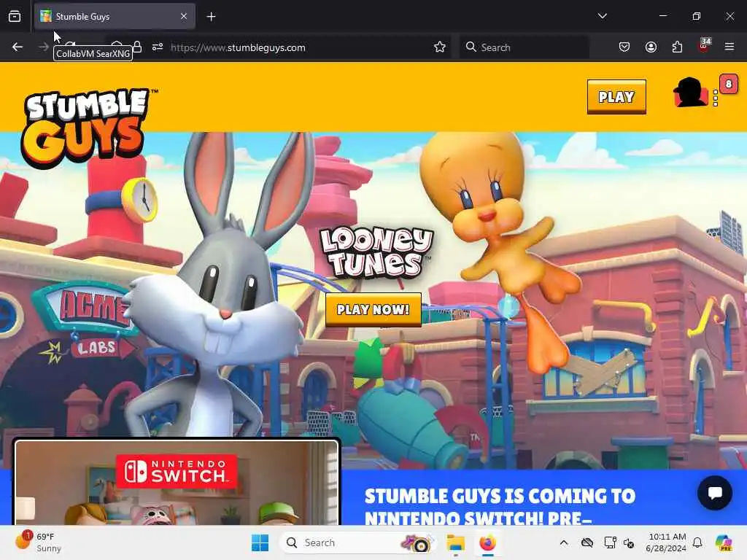Viewport: 747px width, 560px height.
Task: Open the notification bell icon
Action: point(697,542)
